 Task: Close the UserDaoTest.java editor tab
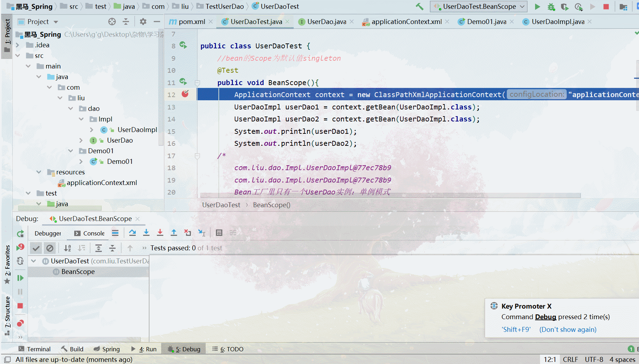coord(287,22)
